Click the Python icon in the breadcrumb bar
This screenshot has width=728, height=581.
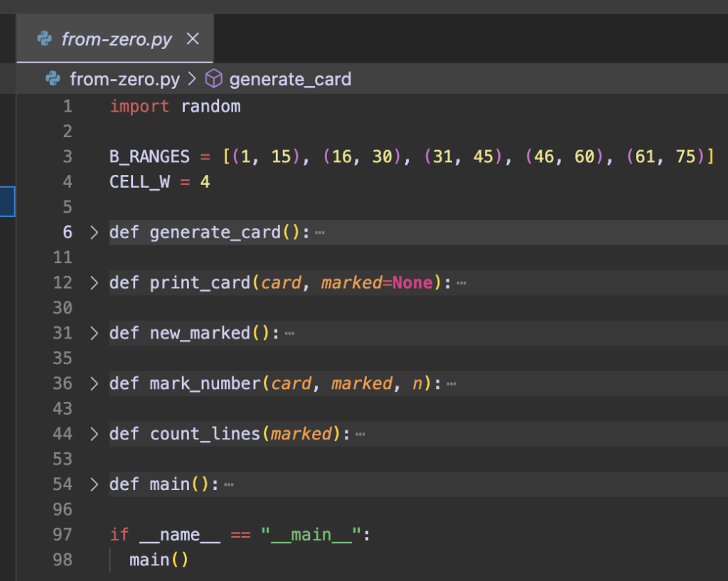click(x=53, y=79)
